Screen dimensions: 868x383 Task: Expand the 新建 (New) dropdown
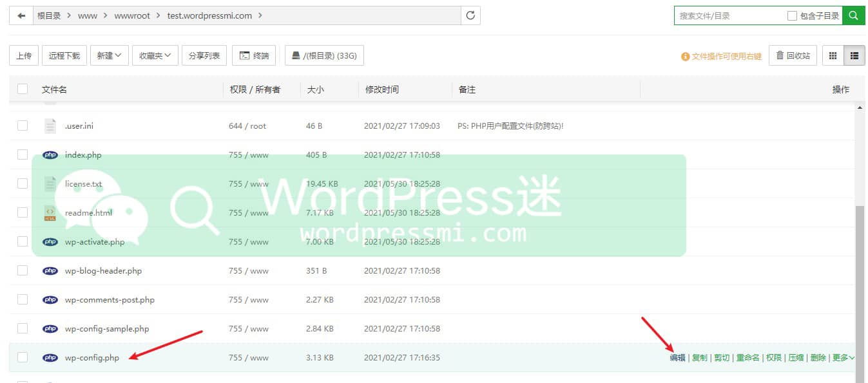click(110, 56)
